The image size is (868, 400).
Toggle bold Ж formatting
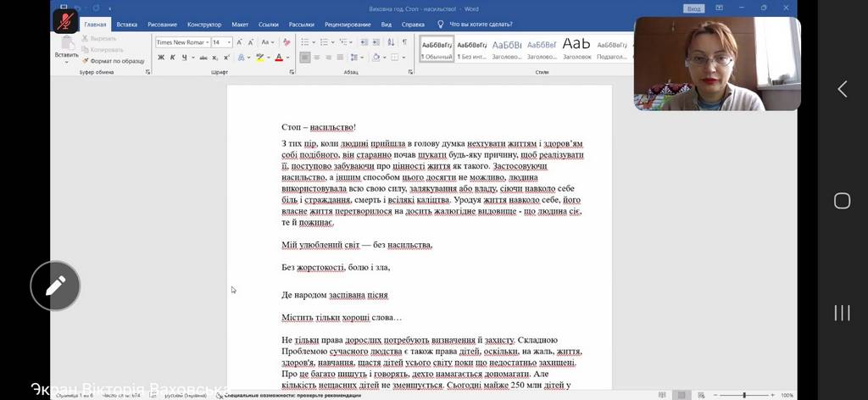[161, 57]
